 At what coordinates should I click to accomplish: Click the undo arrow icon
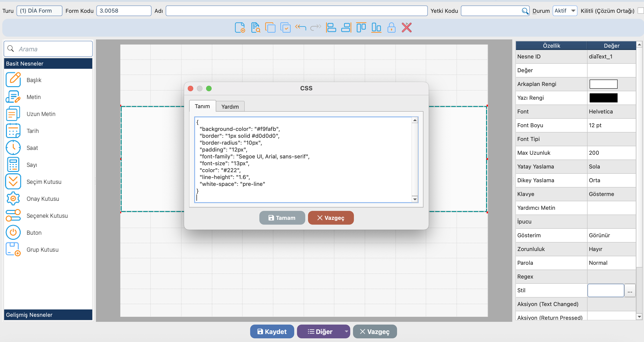(300, 28)
